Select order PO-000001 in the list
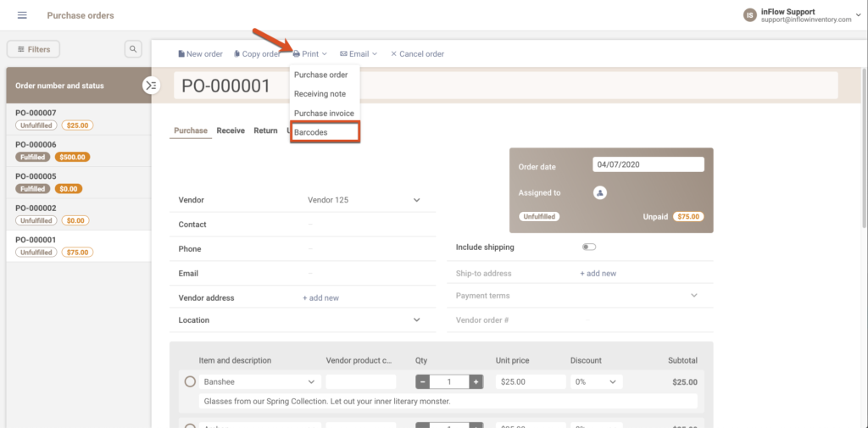This screenshot has height=428, width=868. 79,246
